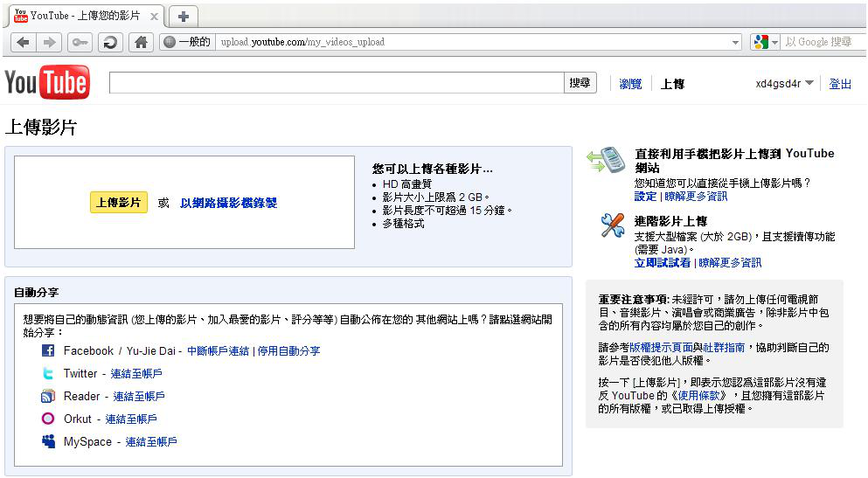Click the Twitter bird icon

48,373
